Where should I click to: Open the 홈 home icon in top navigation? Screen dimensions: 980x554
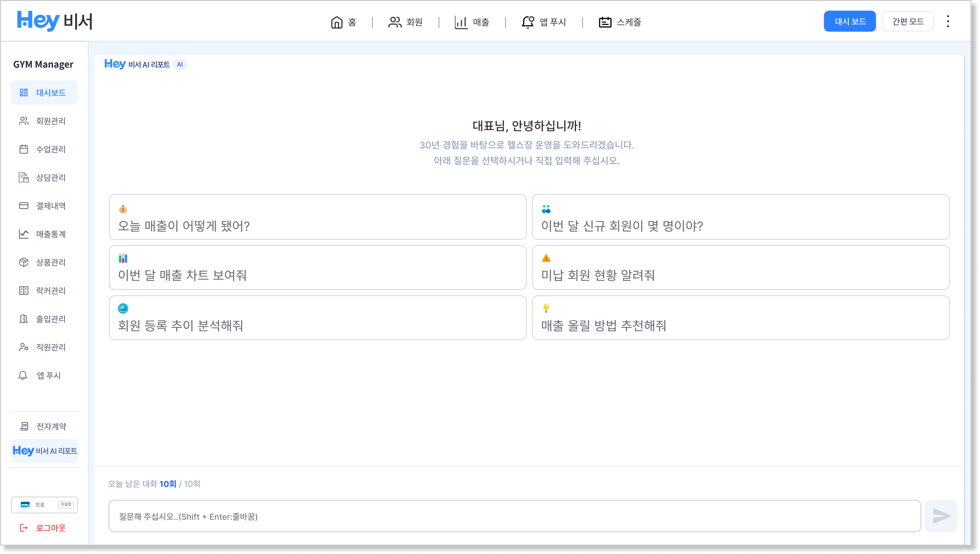pos(336,22)
